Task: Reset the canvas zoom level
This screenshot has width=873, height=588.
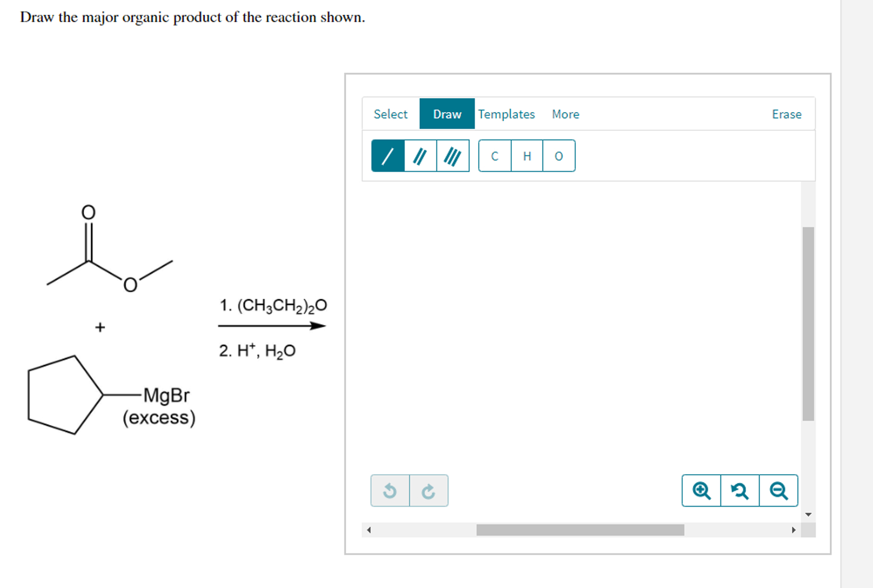Action: coord(739,490)
